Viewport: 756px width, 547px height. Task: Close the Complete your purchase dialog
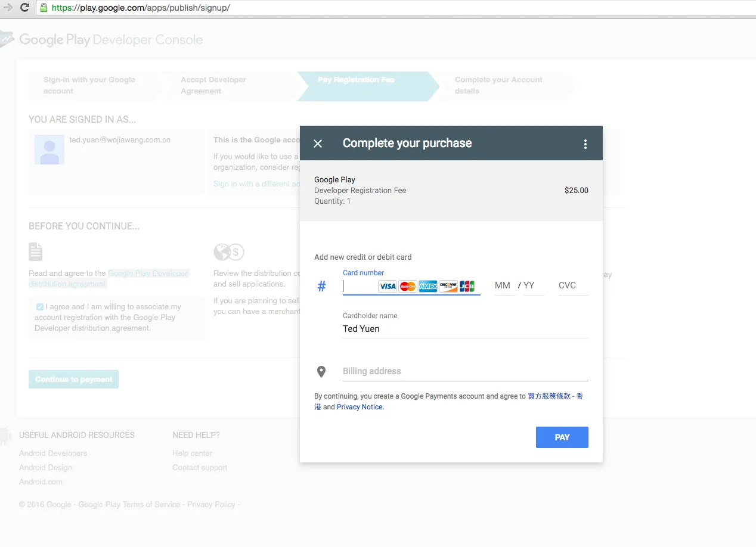point(318,144)
